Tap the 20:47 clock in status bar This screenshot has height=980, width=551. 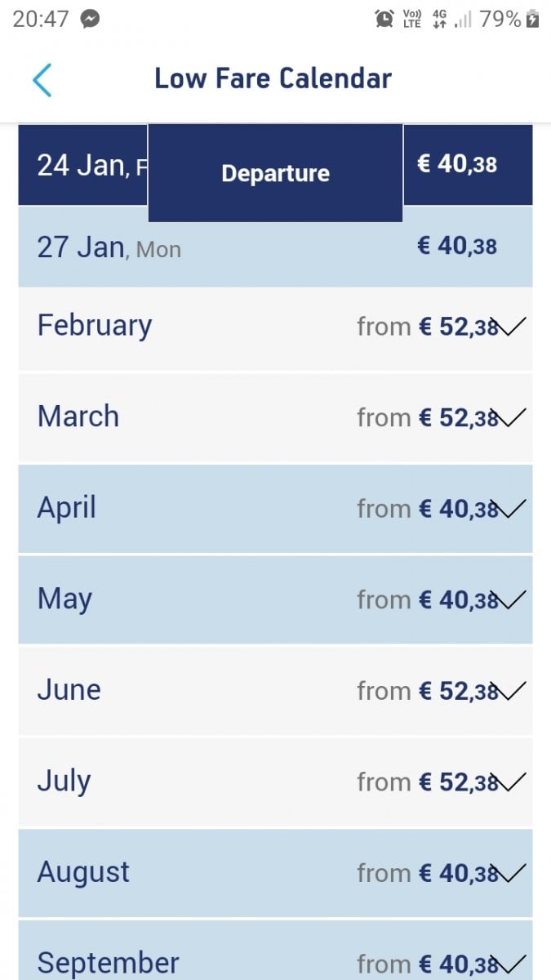(41, 19)
